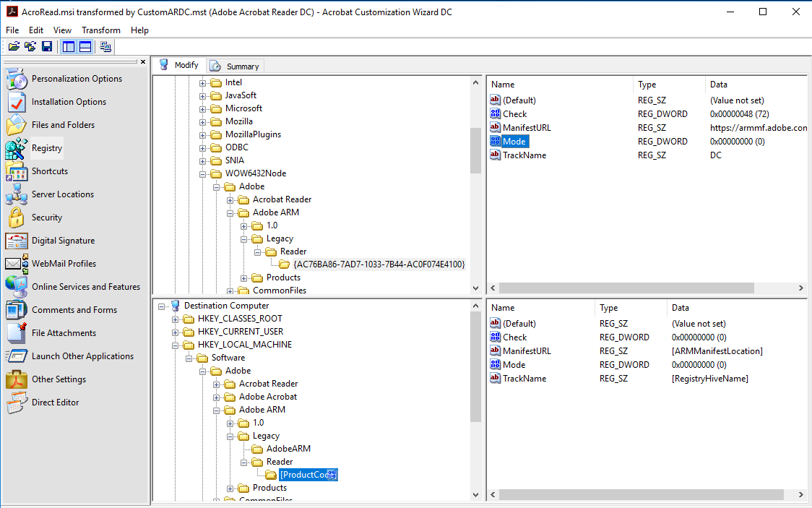Select the Adobe Acrobat folder in destination tree
Viewport: 812px width, 508px height.
(267, 397)
